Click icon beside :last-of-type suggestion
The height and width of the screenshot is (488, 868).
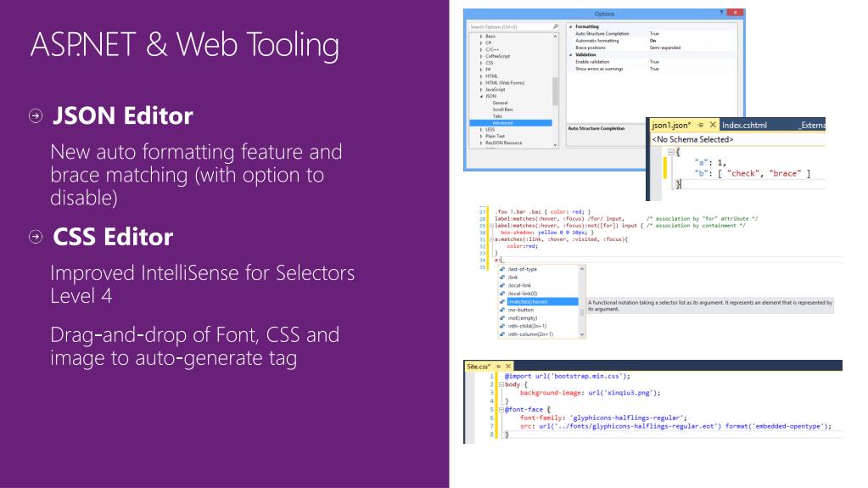tap(502, 269)
